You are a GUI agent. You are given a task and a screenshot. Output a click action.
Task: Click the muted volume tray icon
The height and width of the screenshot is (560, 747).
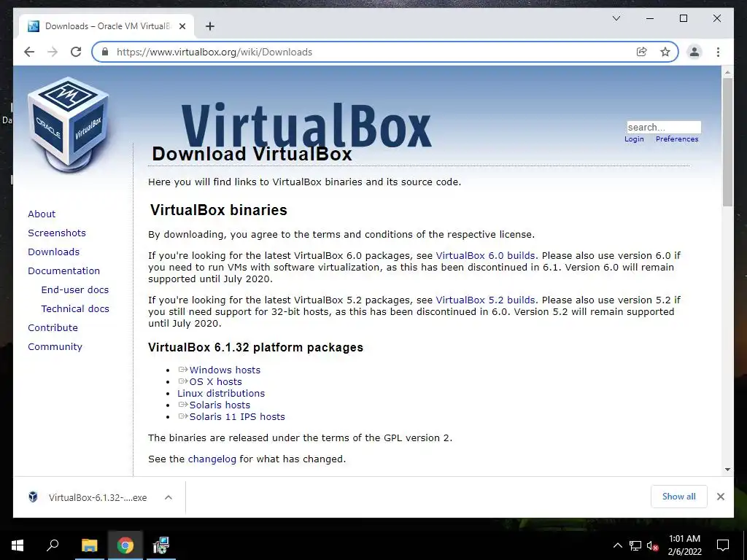coord(653,545)
